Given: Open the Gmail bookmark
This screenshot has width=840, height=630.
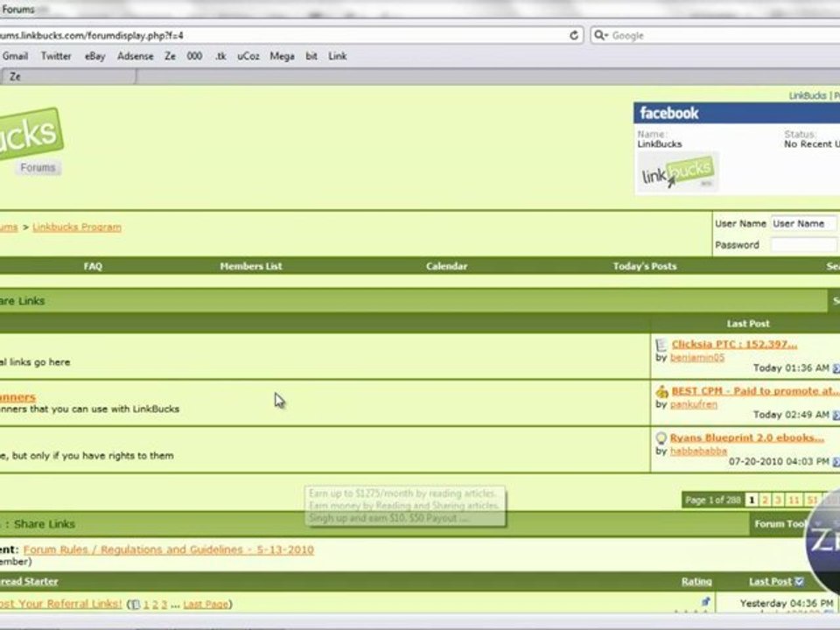Looking at the screenshot, I should coord(15,56).
